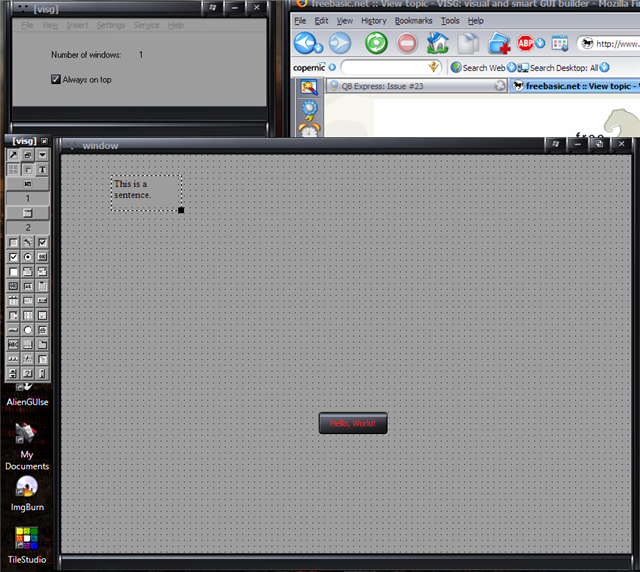This screenshot has height=572, width=640.
Task: Select the 'This is a sentence.' label
Action: click(145, 192)
